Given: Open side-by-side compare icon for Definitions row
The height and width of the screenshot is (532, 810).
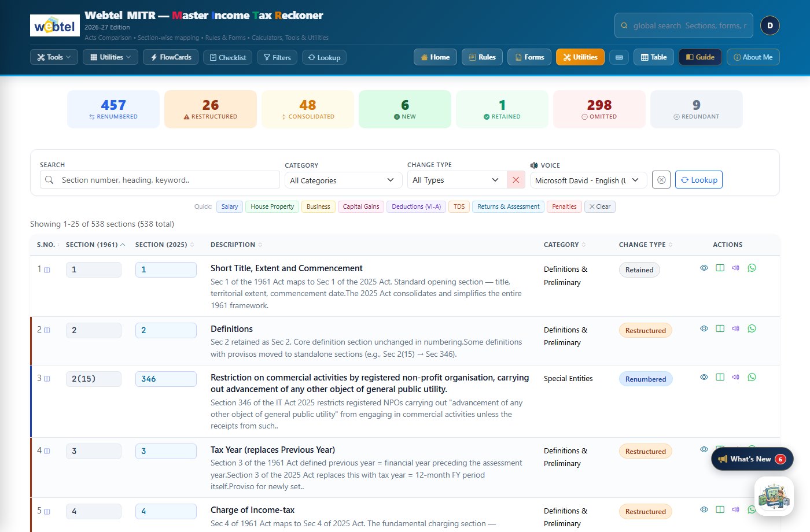Looking at the screenshot, I should tap(720, 328).
